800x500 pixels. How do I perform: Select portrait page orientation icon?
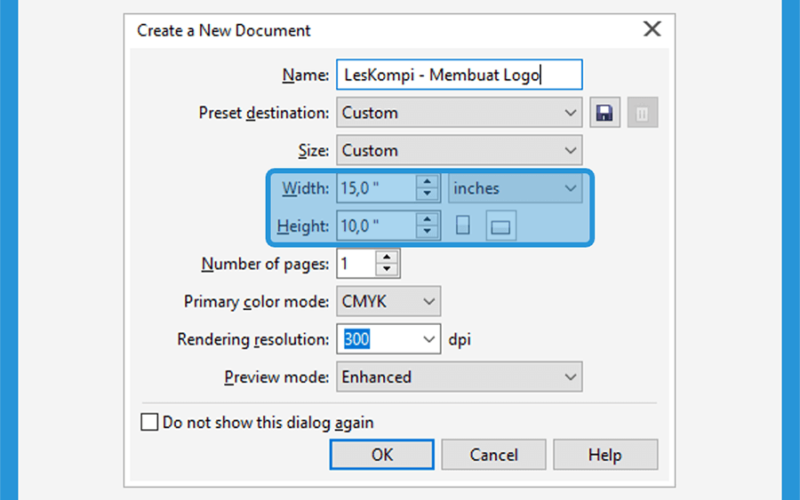coord(463,225)
